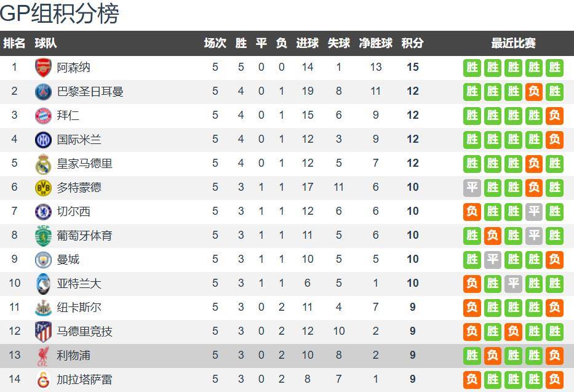Click the 最近比赛 column header
This screenshot has height=392, width=574.
[x=513, y=43]
